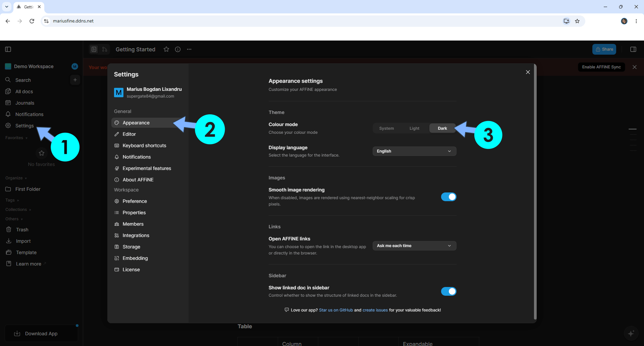
Task: Expand the Tags section
Action: click(x=12, y=200)
